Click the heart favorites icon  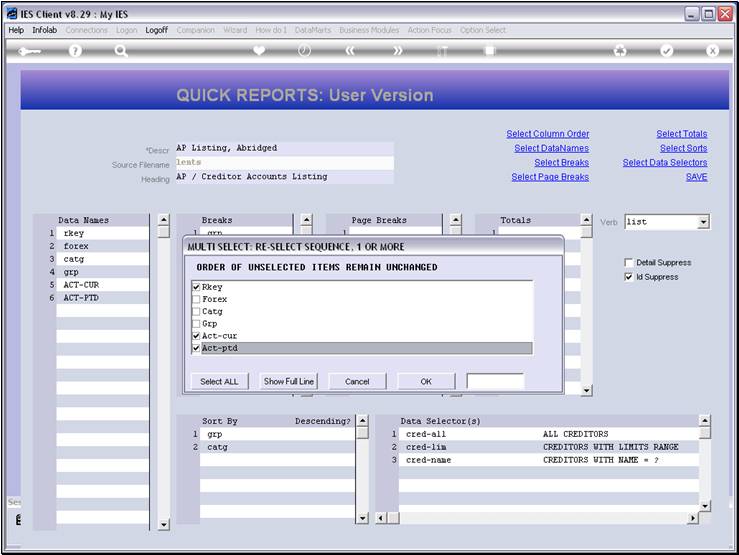[x=259, y=50]
